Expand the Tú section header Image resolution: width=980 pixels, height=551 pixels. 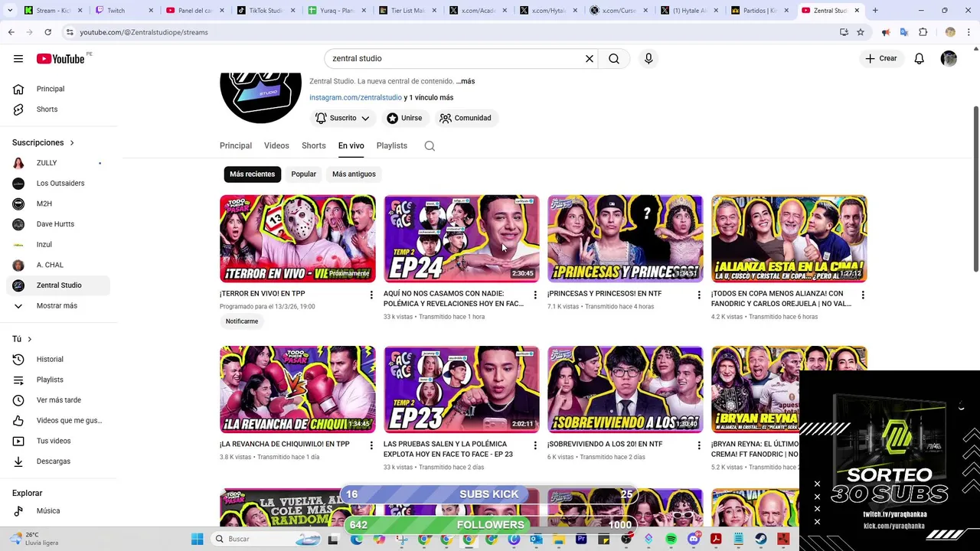[22, 339]
